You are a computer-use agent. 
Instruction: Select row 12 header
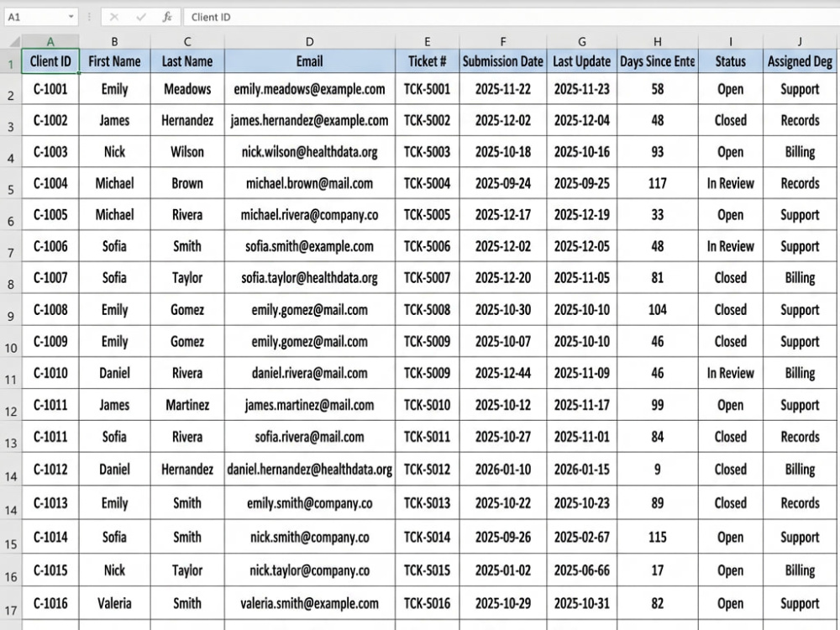11,405
